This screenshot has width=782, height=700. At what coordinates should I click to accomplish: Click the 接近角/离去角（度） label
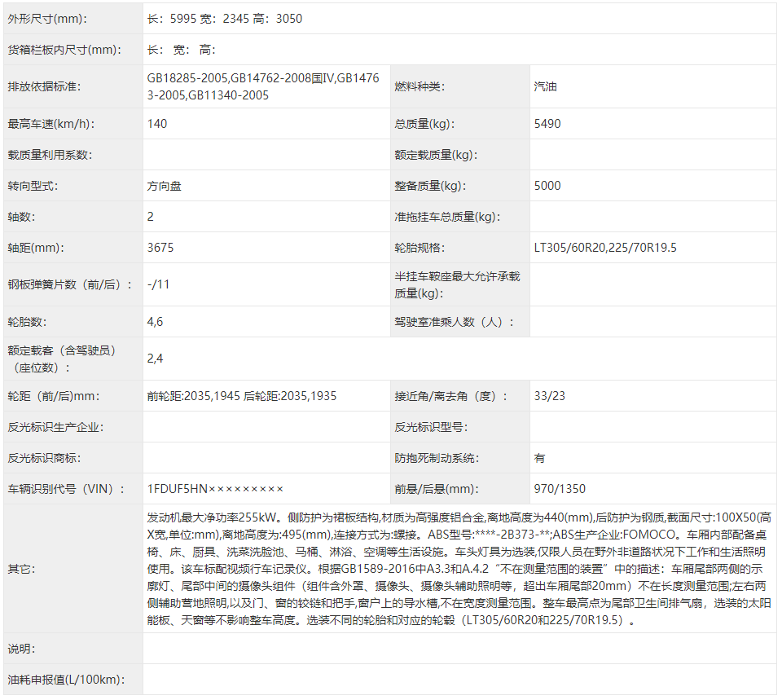(450, 397)
